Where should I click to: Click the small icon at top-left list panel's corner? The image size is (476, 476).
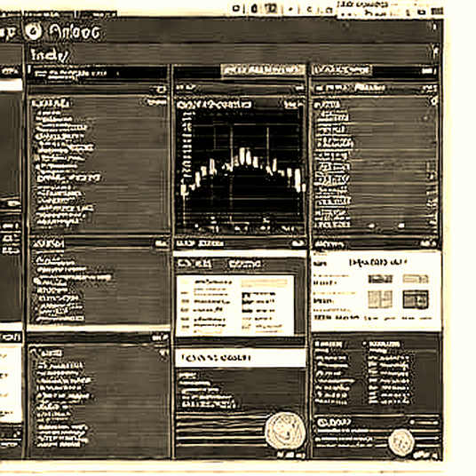point(161,90)
